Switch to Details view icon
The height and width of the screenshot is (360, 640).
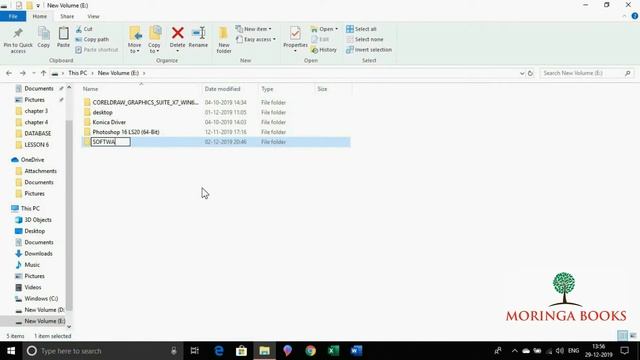(x=622, y=336)
